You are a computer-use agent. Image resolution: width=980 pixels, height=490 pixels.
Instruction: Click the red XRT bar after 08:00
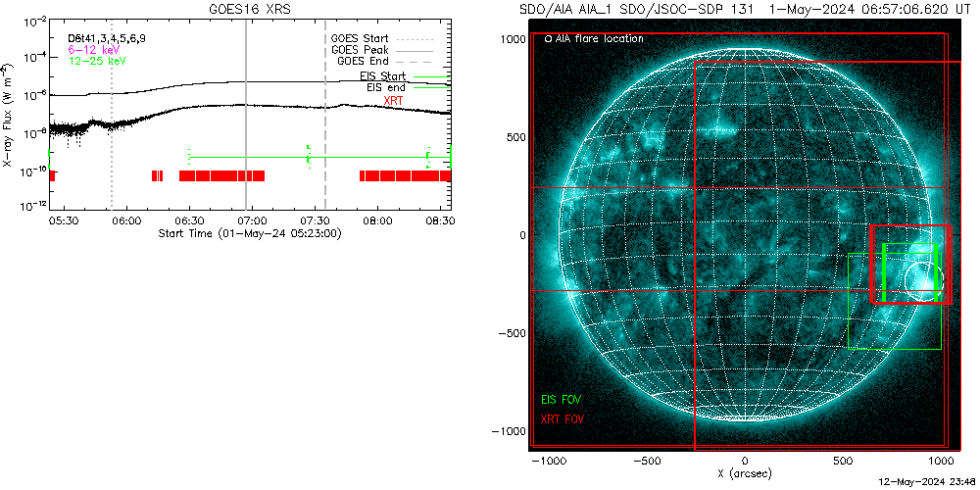tap(405, 175)
